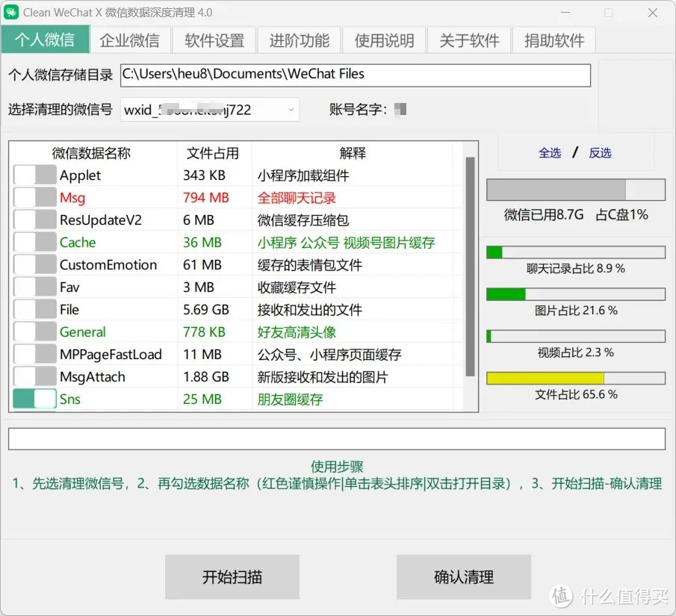Click the 确认清理 button
676x616 pixels.
(x=464, y=576)
